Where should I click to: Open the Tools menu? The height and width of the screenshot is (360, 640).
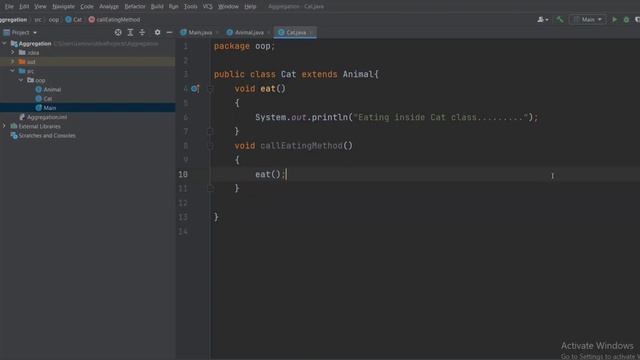coord(190,7)
